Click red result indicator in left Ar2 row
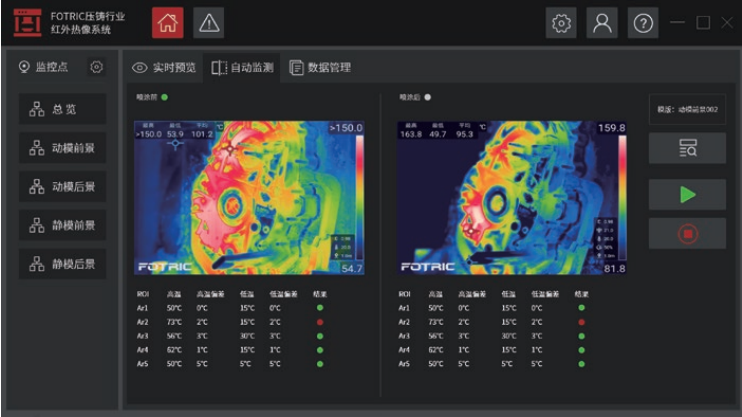742x417 pixels. tap(320, 322)
